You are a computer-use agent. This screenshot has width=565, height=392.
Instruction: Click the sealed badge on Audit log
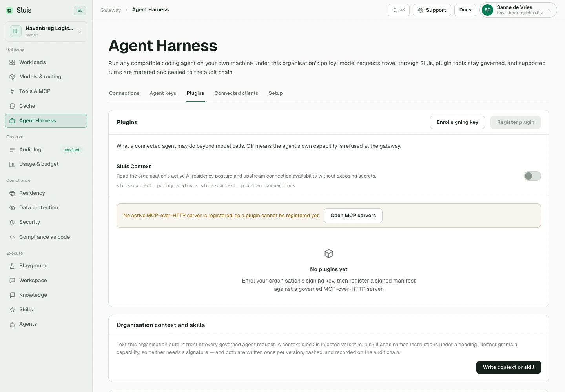coord(72,150)
